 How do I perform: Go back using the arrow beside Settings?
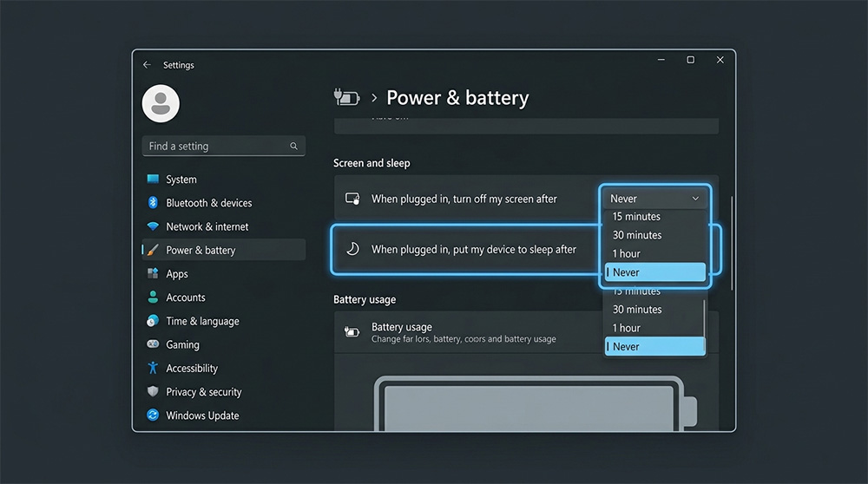click(147, 65)
